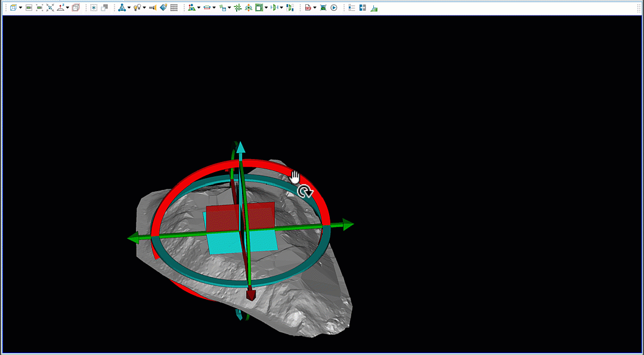Click the zoom extents crossed-arrows icon
The image size is (644, 355).
click(50, 8)
